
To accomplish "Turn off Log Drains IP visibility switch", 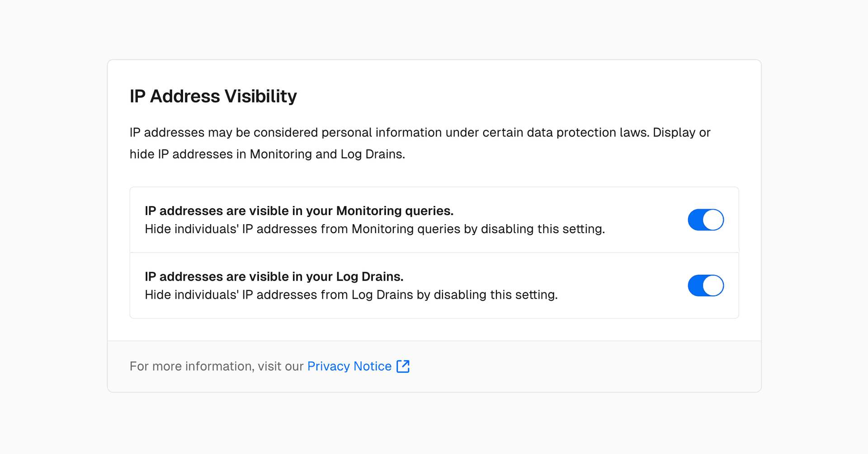I will point(706,286).
